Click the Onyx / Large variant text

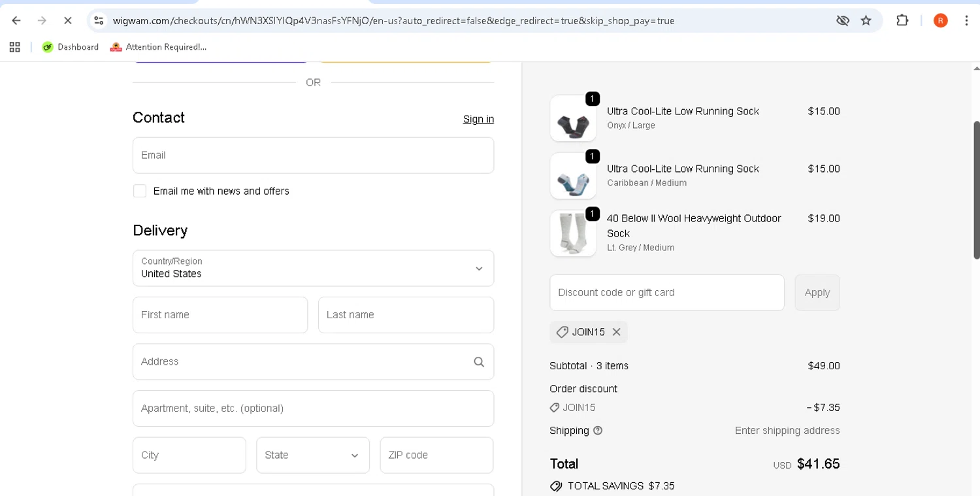(631, 125)
